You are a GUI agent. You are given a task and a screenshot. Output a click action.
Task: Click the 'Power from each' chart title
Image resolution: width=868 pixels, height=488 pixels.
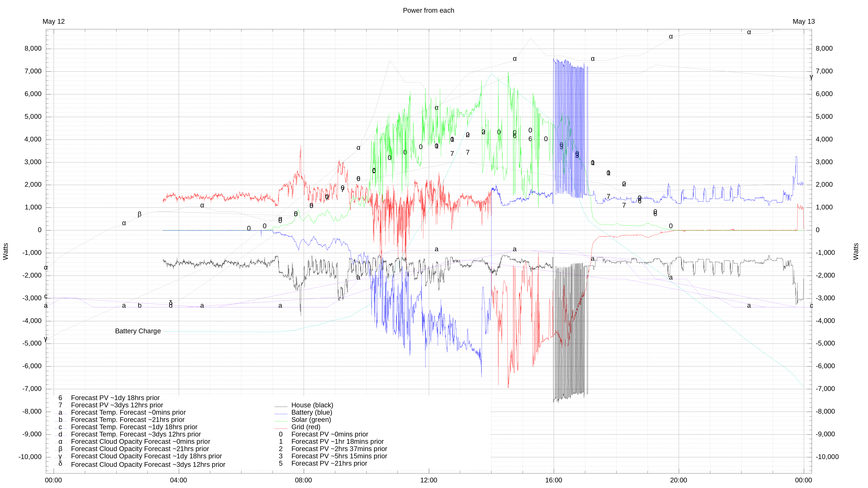tap(428, 11)
